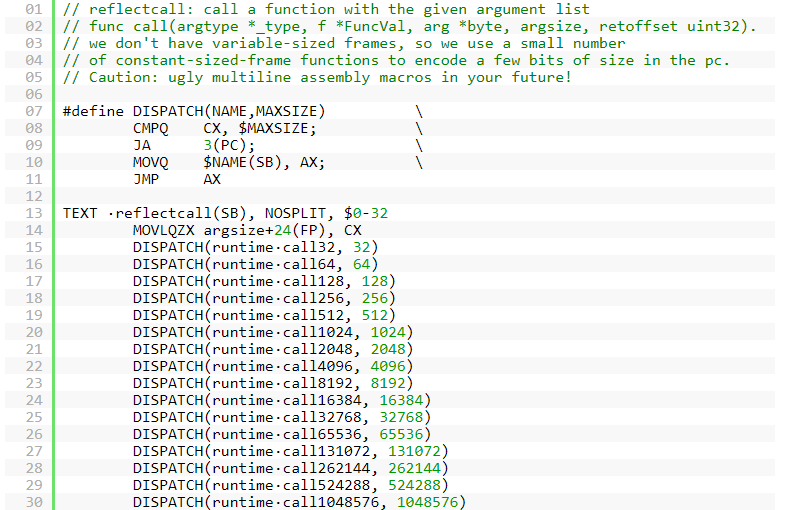Click 'DISPATCH(runtime·call512, 512)' line
The width and height of the screenshot is (791, 510).
[x=264, y=315]
